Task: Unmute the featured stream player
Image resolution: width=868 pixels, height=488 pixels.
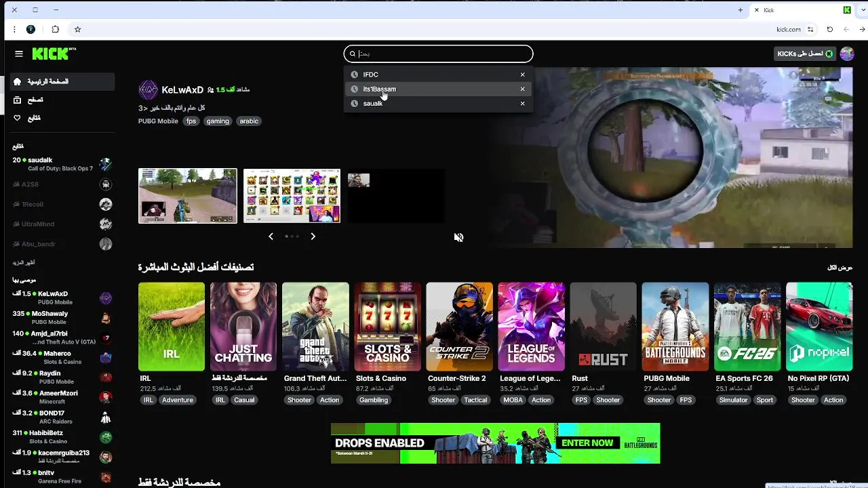Action: pos(458,237)
